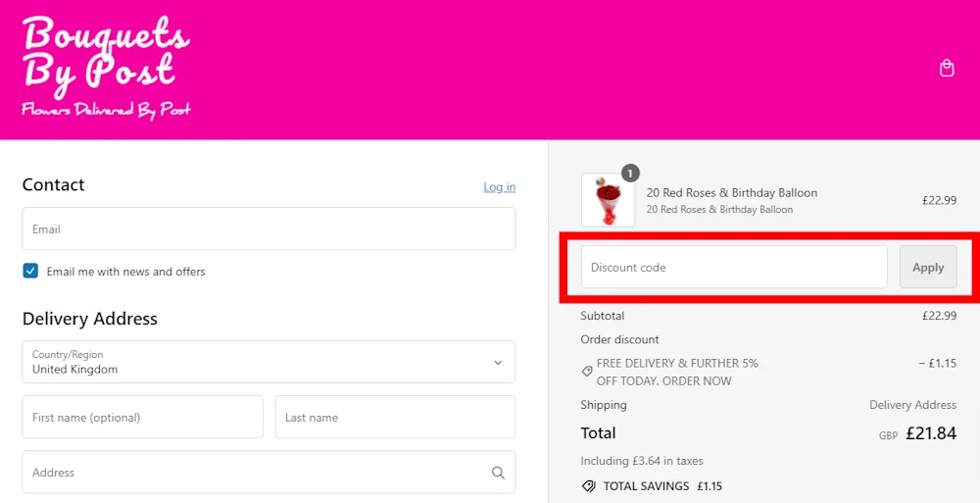The width and height of the screenshot is (980, 503).
Task: Click the total amount £21.84
Action: coord(931,433)
